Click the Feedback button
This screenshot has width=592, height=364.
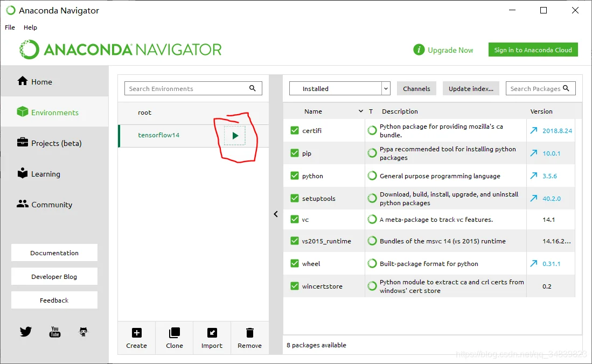tap(54, 300)
